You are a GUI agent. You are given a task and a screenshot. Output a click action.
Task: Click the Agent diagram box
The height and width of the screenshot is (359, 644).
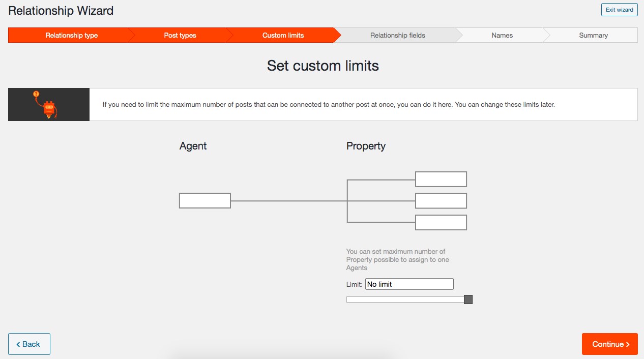coord(205,201)
